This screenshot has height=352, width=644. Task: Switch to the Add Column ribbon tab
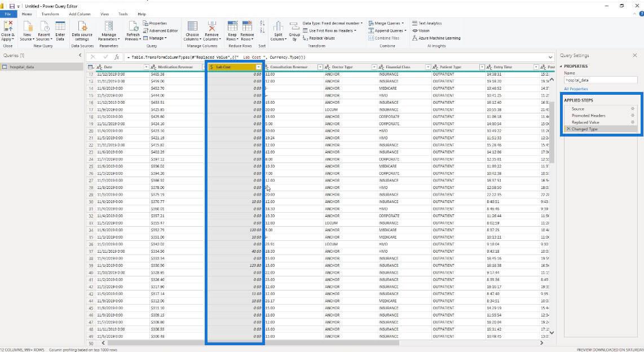click(x=80, y=14)
